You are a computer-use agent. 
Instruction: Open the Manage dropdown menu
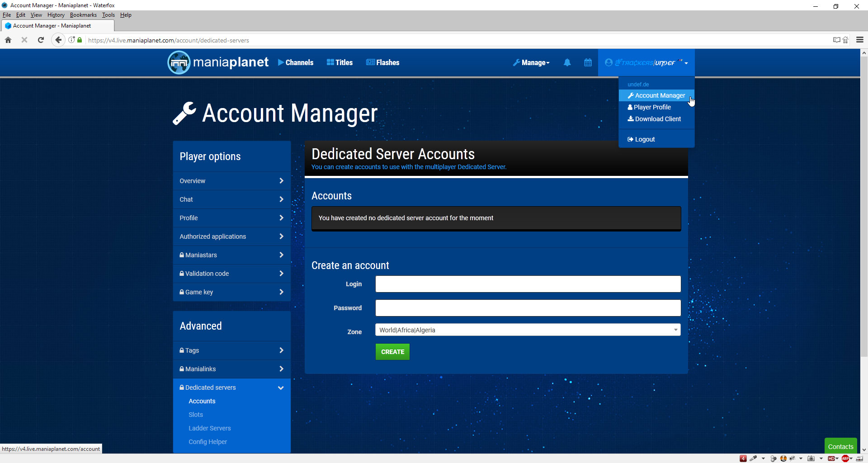pos(531,62)
